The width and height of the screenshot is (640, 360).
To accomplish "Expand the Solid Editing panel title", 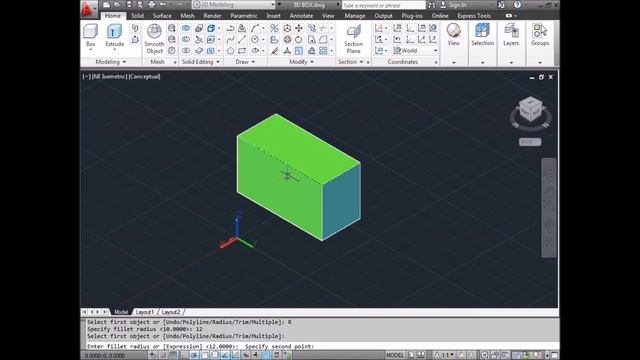I will (x=201, y=62).
